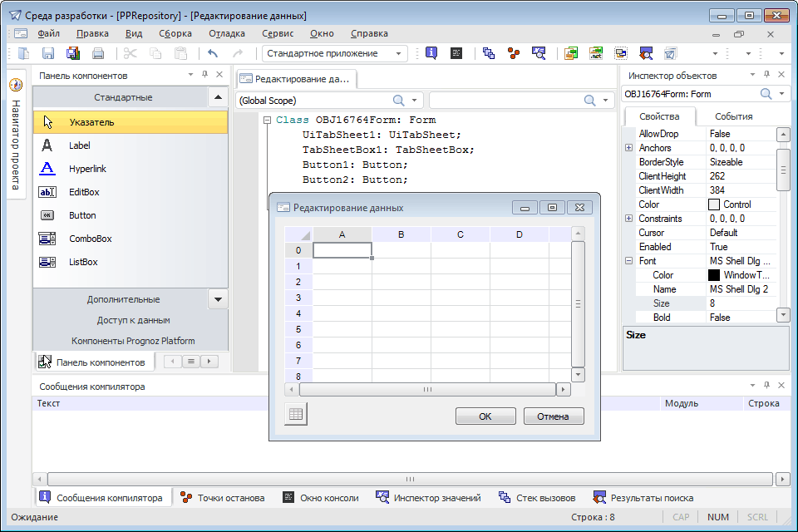This screenshot has width=798, height=532.
Task: Click the table grid button in the dialog
Action: (296, 414)
